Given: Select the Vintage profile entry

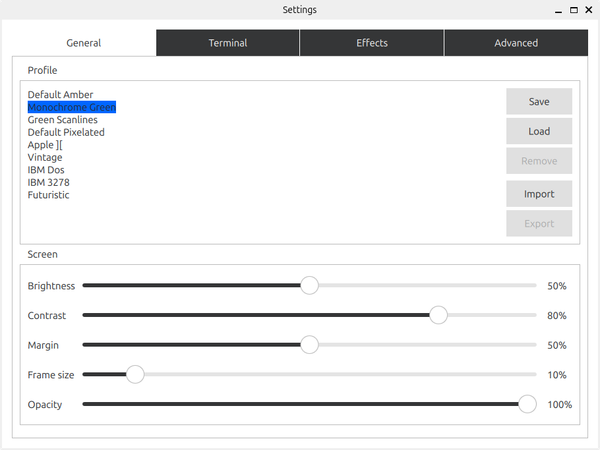Looking at the screenshot, I should (45, 157).
